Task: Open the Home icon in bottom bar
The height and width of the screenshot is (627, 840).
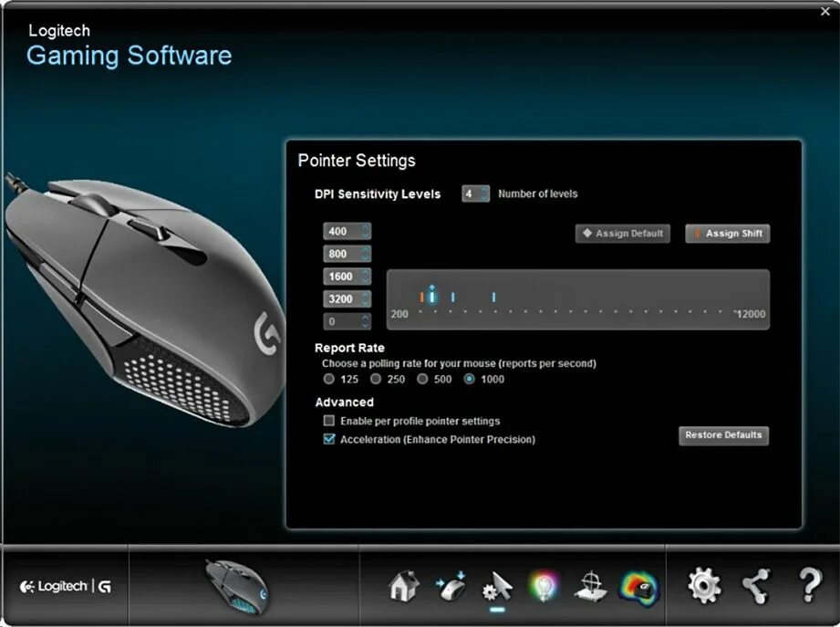Action: (404, 586)
